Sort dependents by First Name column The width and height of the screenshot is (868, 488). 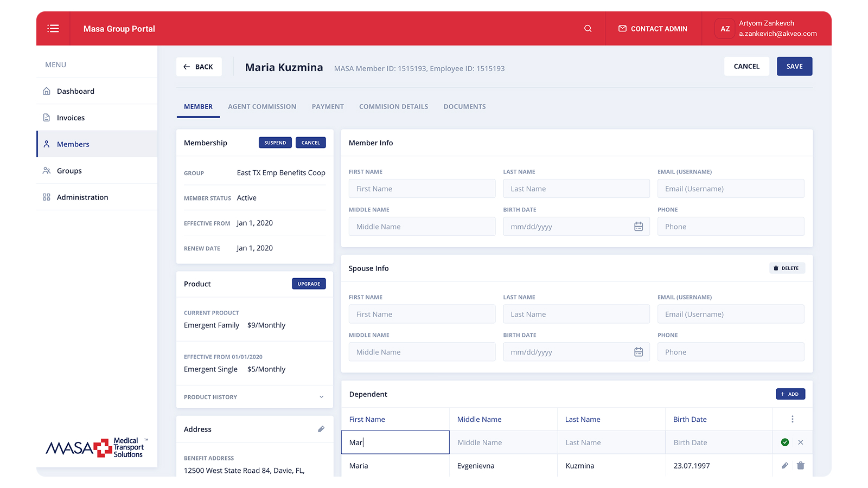pos(367,419)
